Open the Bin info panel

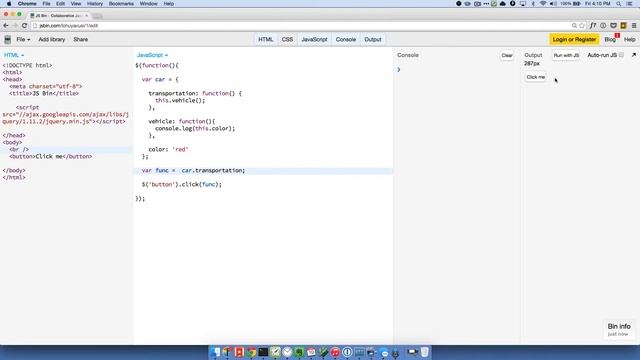pos(619,329)
